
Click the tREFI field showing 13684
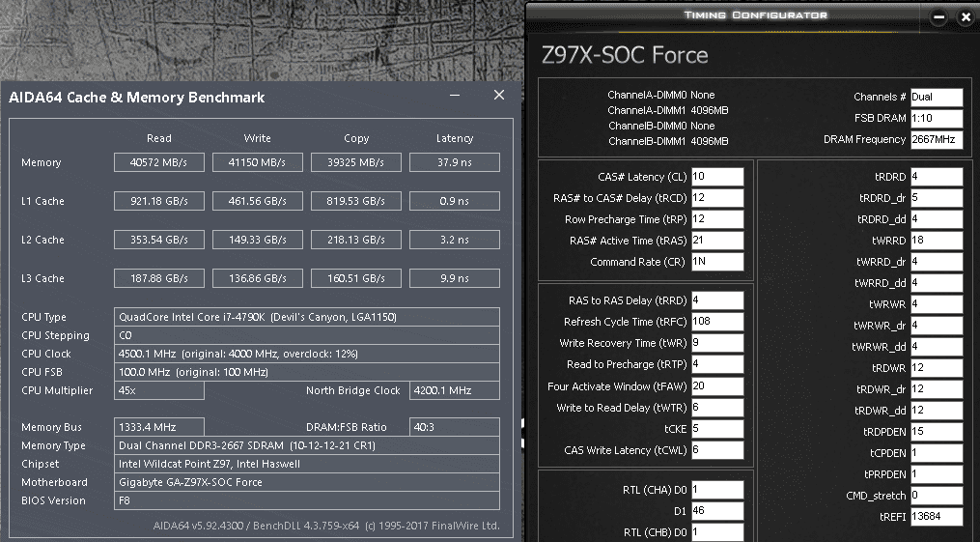tap(937, 516)
